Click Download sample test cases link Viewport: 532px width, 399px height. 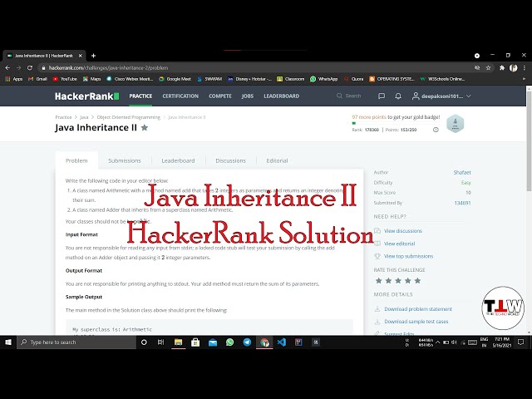click(x=416, y=322)
